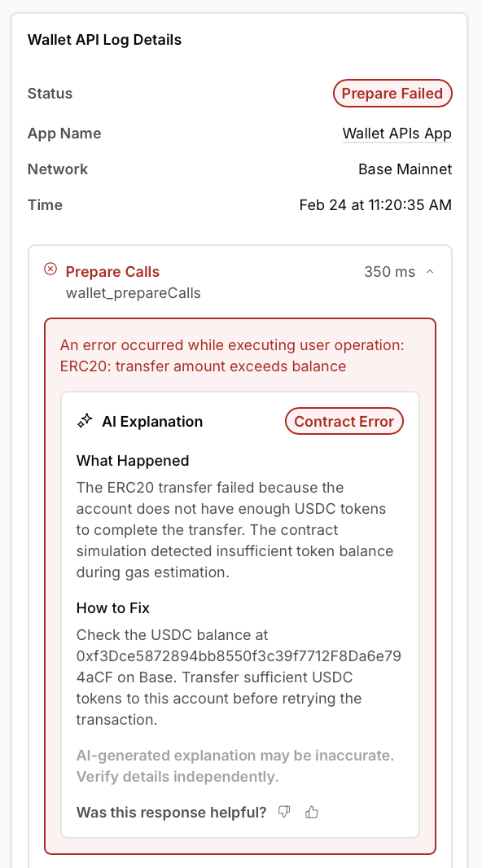The height and width of the screenshot is (868, 482).
Task: Give the AI explanation a thumbs down
Action: (x=283, y=812)
